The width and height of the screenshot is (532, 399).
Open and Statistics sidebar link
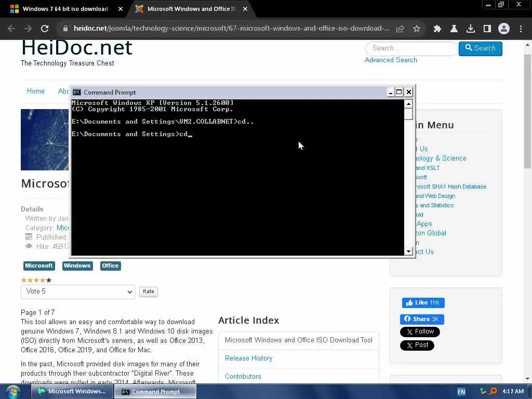coord(435,205)
